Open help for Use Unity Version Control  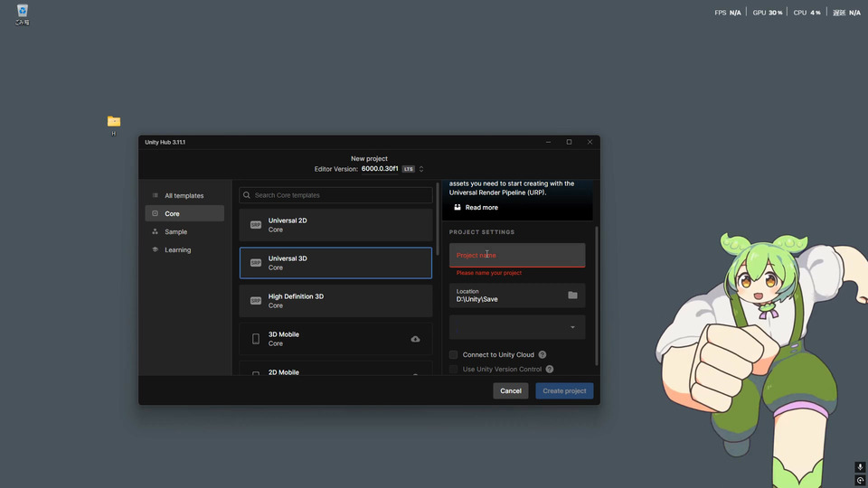coord(549,369)
